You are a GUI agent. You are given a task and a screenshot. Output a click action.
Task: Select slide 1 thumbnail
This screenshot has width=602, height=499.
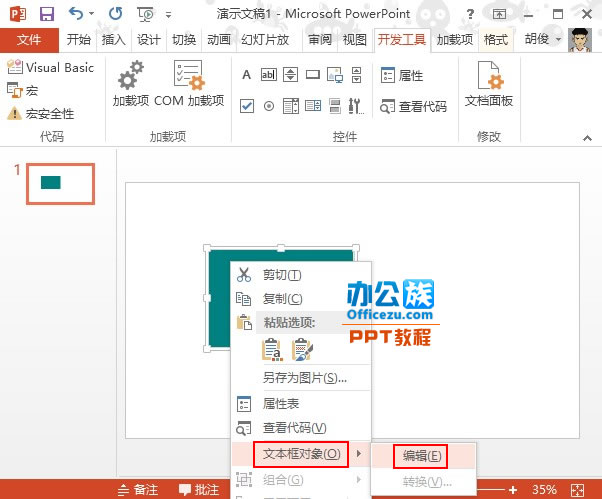click(x=61, y=183)
